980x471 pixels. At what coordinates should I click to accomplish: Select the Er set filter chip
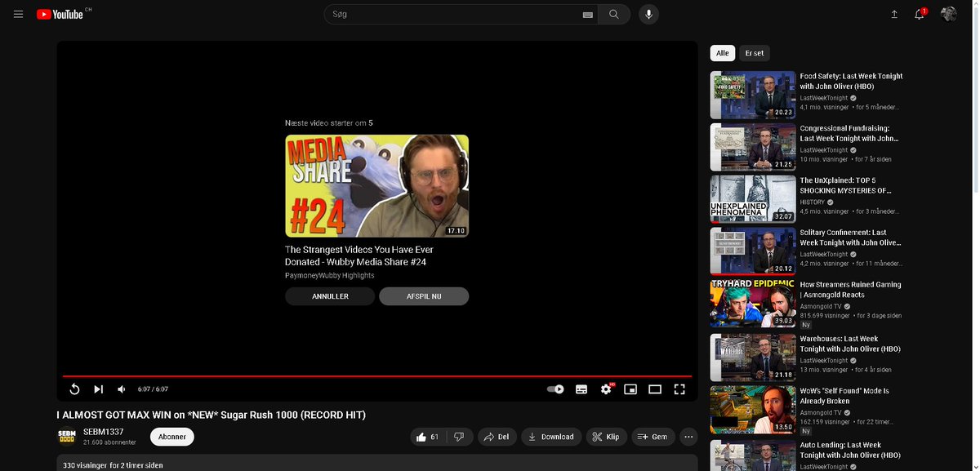click(x=755, y=53)
